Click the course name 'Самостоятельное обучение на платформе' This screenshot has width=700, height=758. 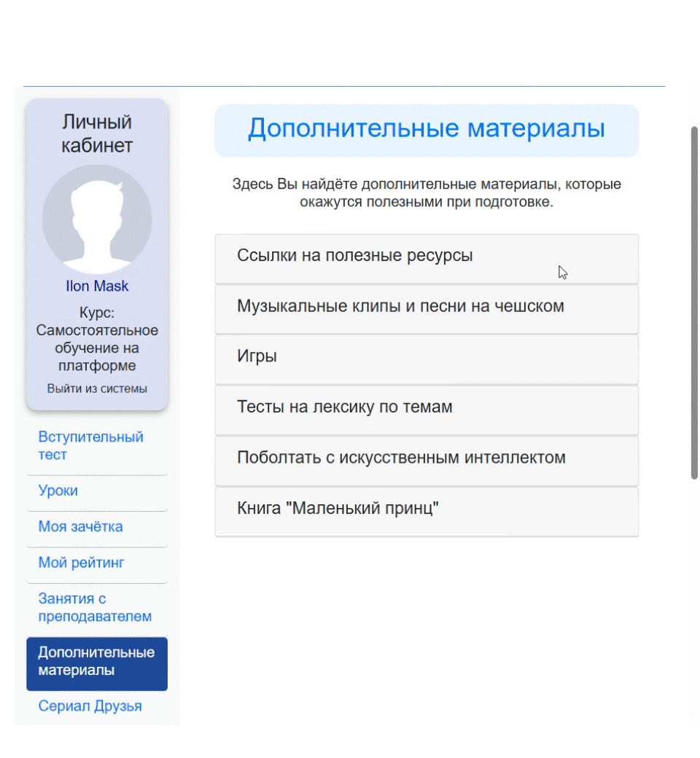97,348
